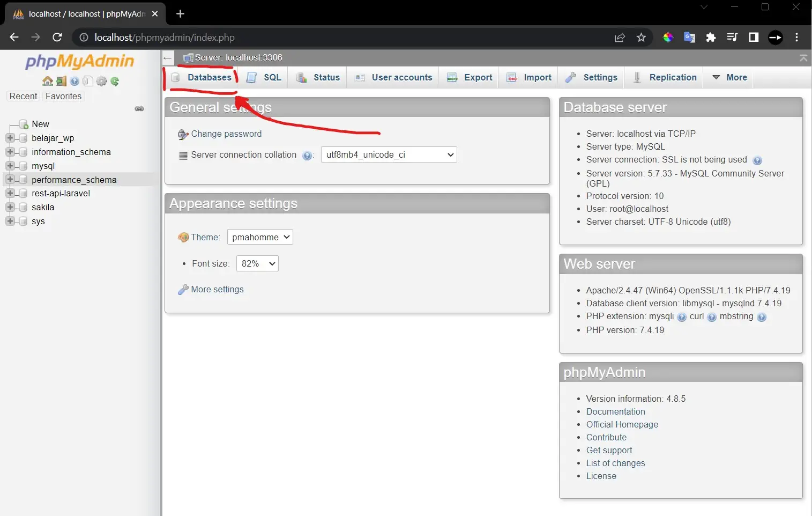Click the share page icon in address bar
This screenshot has height=516, width=812.
click(620, 37)
